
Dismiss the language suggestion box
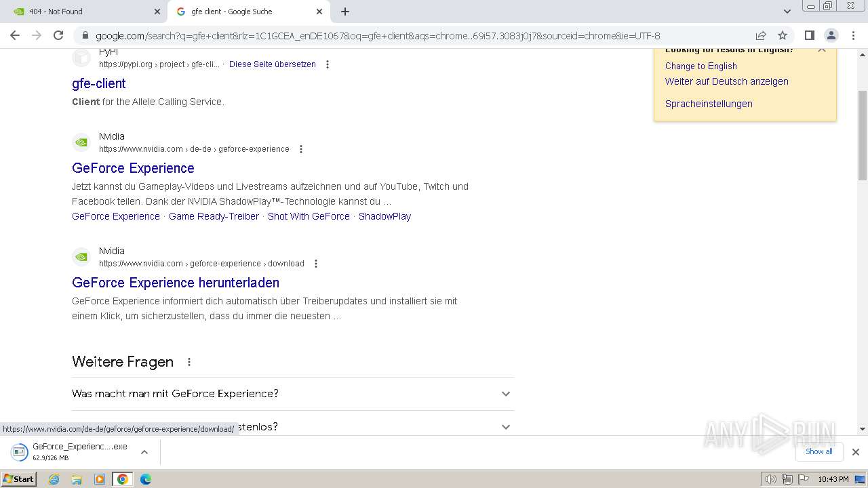[x=822, y=50]
